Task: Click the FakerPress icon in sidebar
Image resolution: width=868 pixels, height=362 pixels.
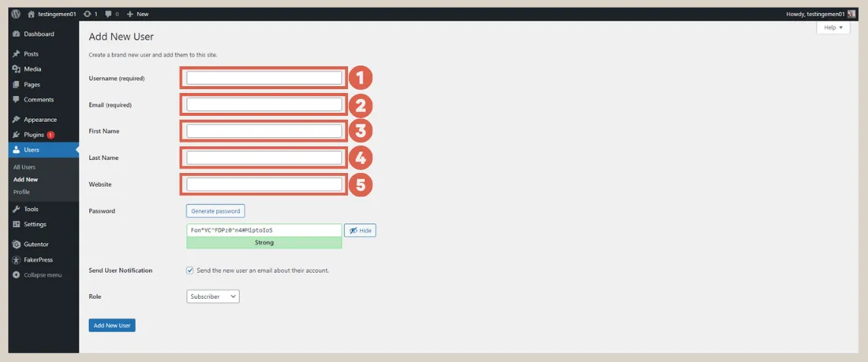Action: click(x=16, y=260)
